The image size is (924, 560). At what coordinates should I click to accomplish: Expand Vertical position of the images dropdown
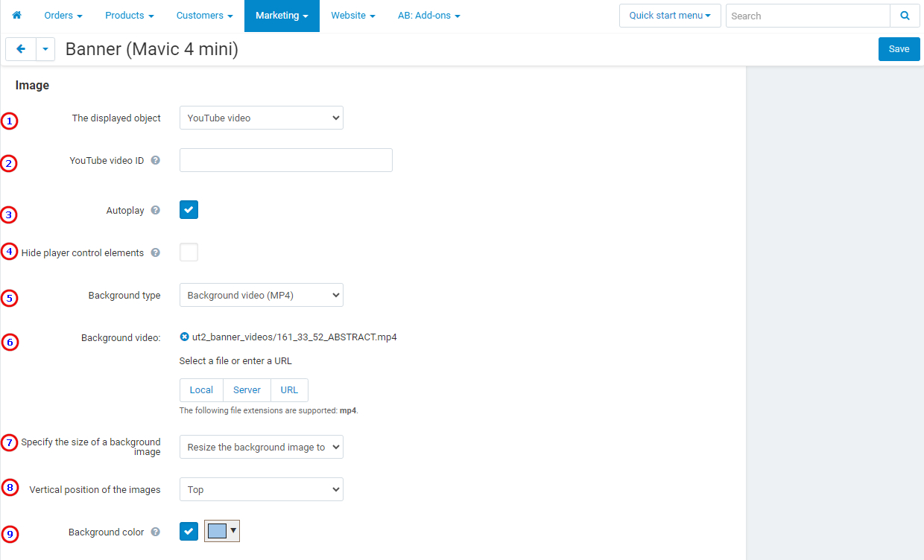pos(261,489)
